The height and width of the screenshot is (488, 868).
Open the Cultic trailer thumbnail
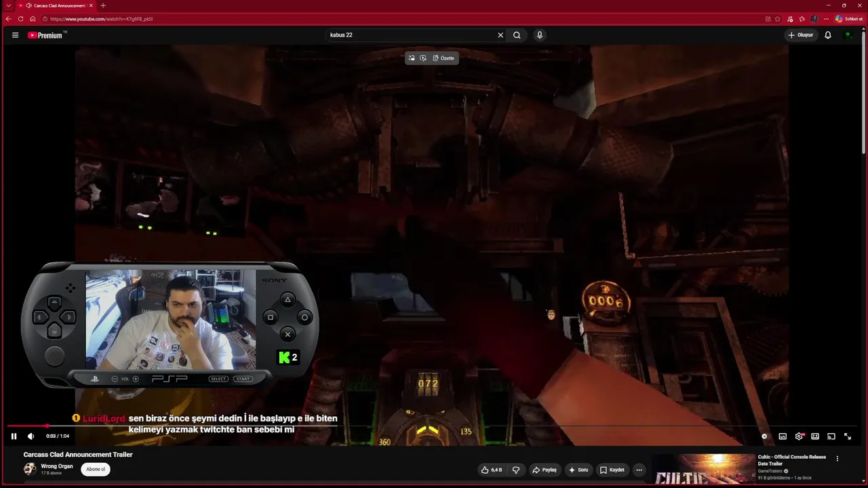tap(703, 470)
